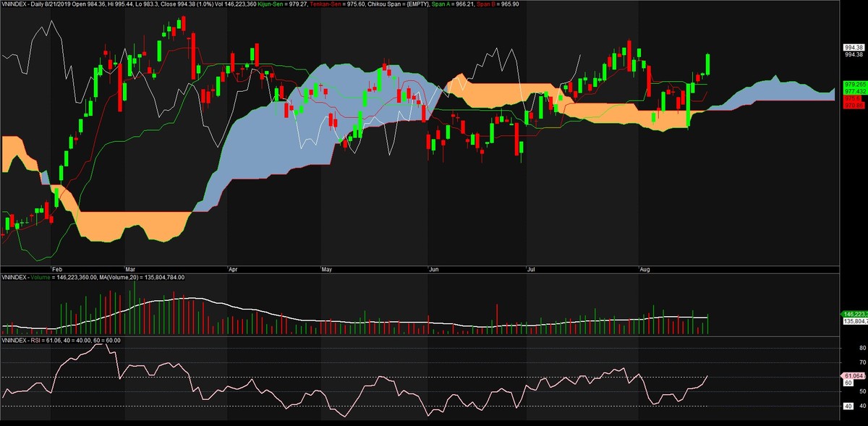868x426 pixels.
Task: Click the green volume value tag on axis
Action: pyautogui.click(x=854, y=314)
